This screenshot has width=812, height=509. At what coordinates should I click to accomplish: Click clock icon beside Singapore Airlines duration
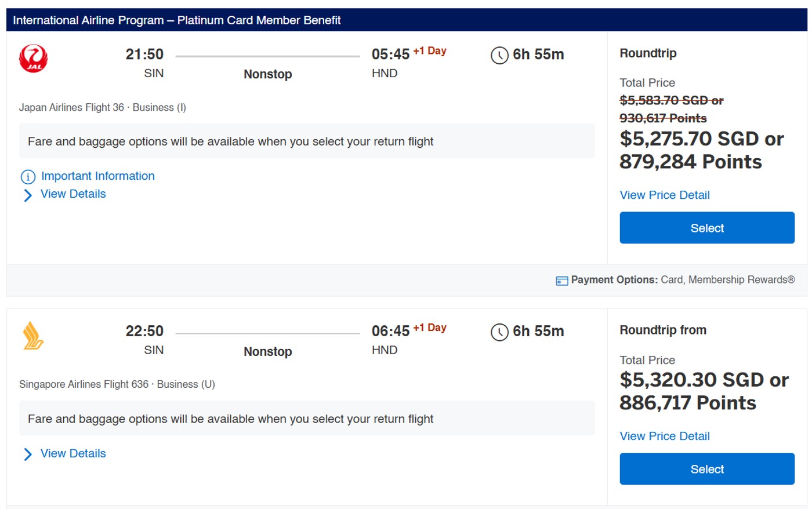click(499, 332)
